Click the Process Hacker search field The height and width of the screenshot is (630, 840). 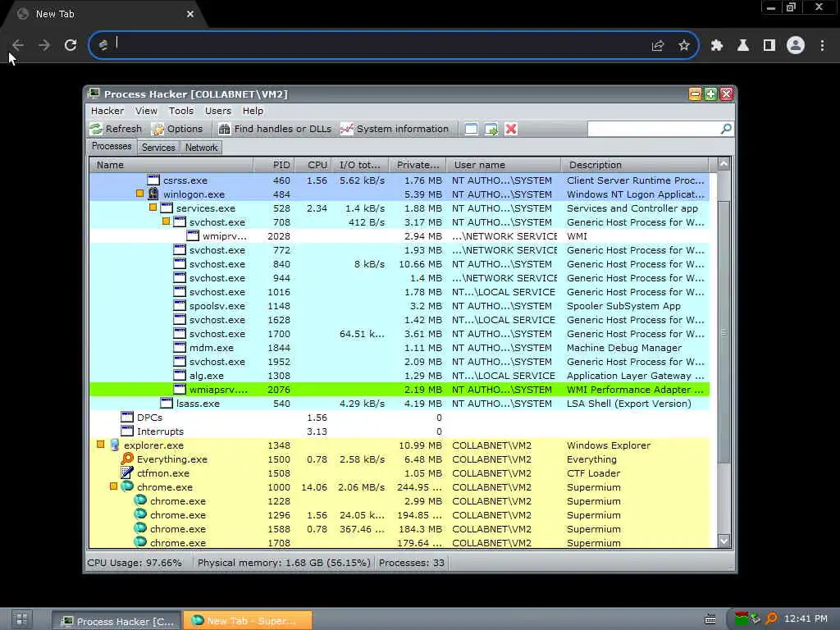654,129
